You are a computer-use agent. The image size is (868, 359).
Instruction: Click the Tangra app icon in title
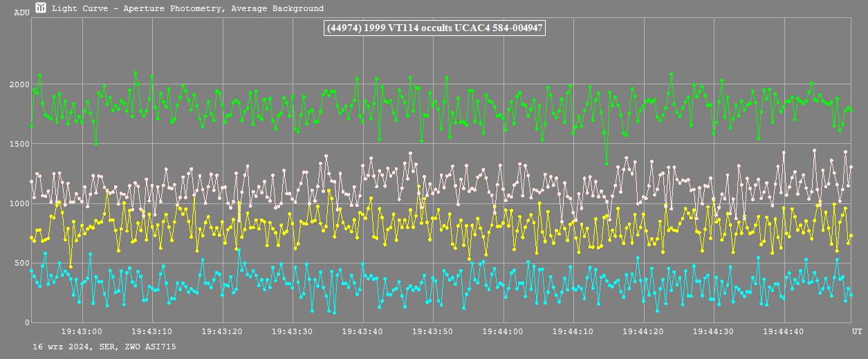point(41,8)
